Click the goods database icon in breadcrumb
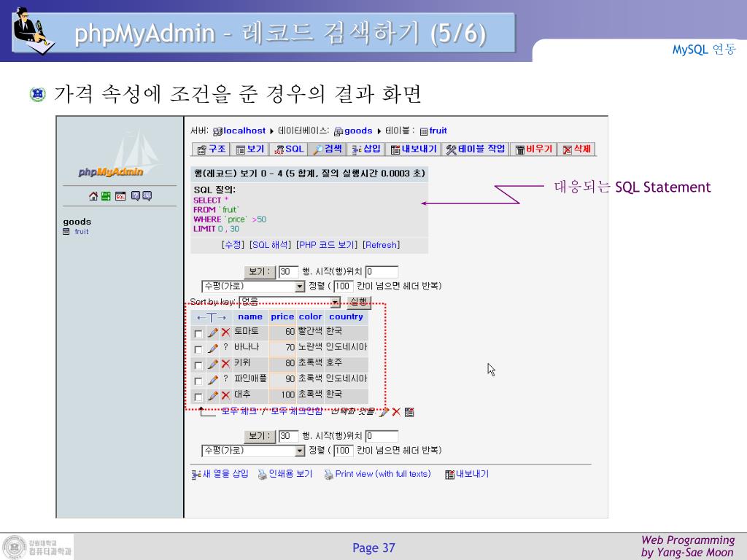Screen dimensions: 747x560 (x=338, y=131)
